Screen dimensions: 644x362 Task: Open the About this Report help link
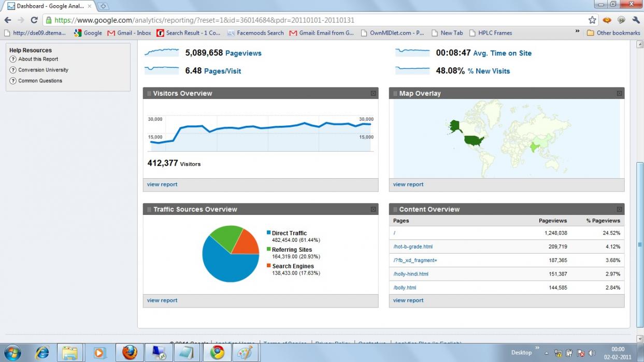(x=38, y=59)
